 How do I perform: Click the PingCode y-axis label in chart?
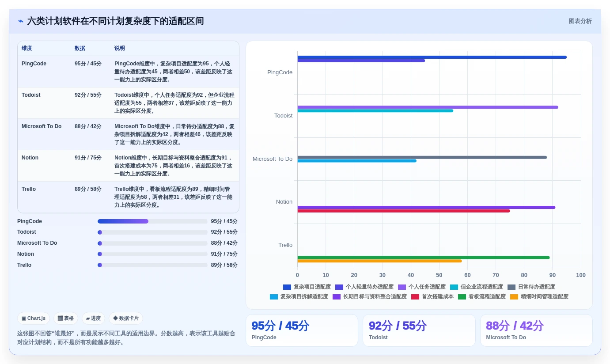click(x=280, y=72)
